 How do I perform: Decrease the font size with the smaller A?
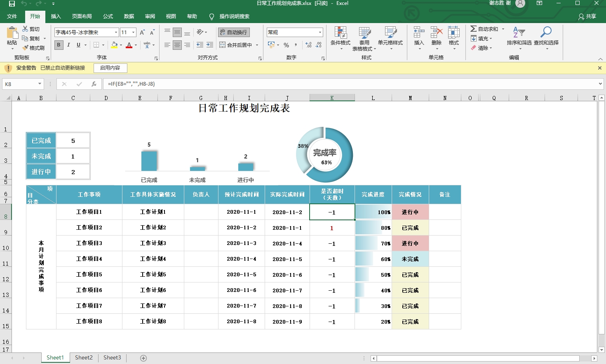pyautogui.click(x=152, y=32)
